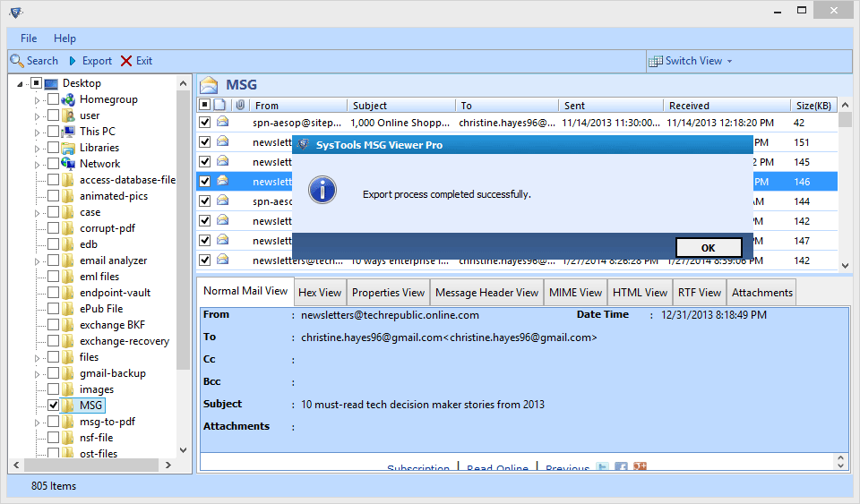860x504 pixels.
Task: Click folder tree scrollbar down arrow
Action: click(x=183, y=450)
